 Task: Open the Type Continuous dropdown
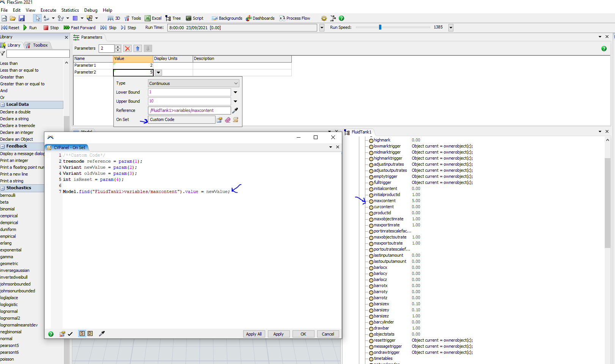tap(193, 83)
